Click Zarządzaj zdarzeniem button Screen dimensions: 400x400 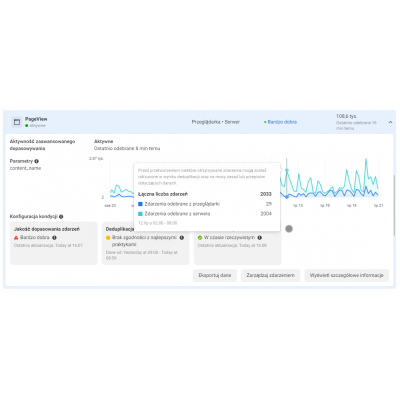tap(271, 275)
